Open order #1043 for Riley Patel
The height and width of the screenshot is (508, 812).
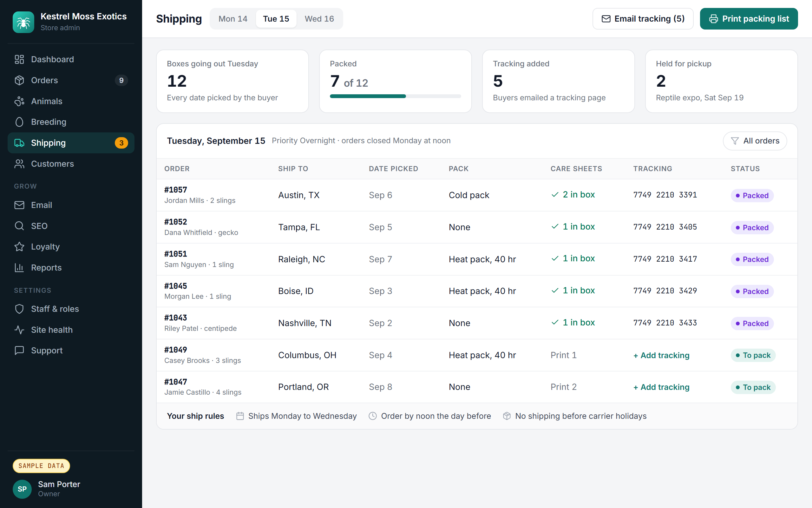[x=477, y=323]
